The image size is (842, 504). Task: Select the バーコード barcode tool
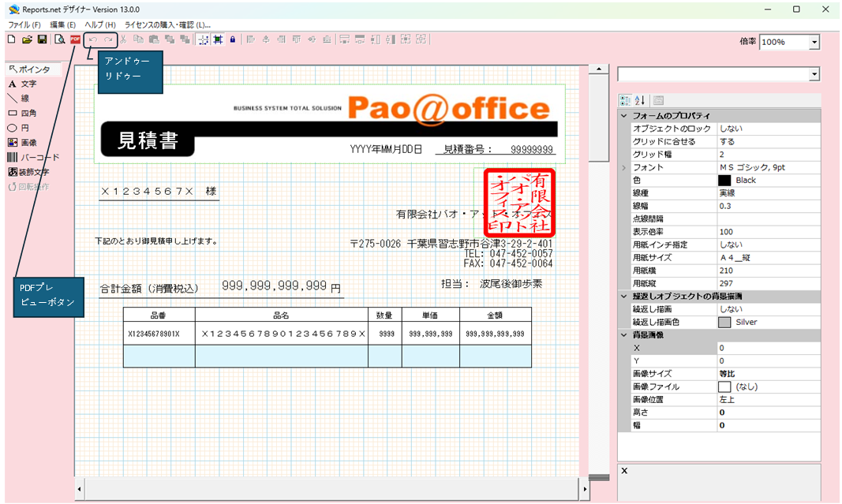click(33, 157)
